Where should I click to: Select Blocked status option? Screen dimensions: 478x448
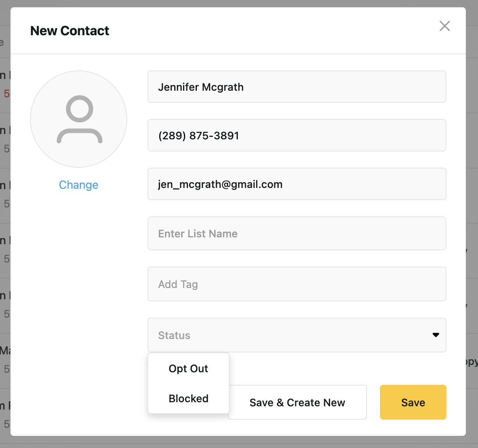tap(188, 399)
